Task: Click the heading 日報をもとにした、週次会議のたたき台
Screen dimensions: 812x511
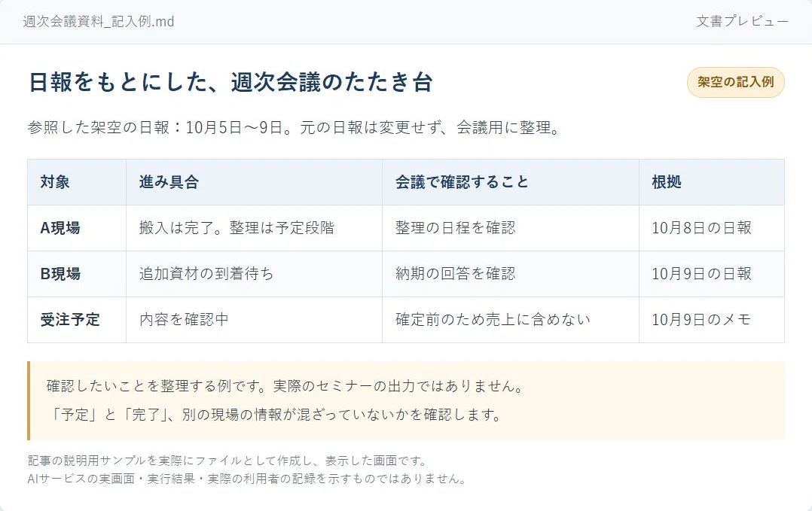Action: [x=230, y=83]
